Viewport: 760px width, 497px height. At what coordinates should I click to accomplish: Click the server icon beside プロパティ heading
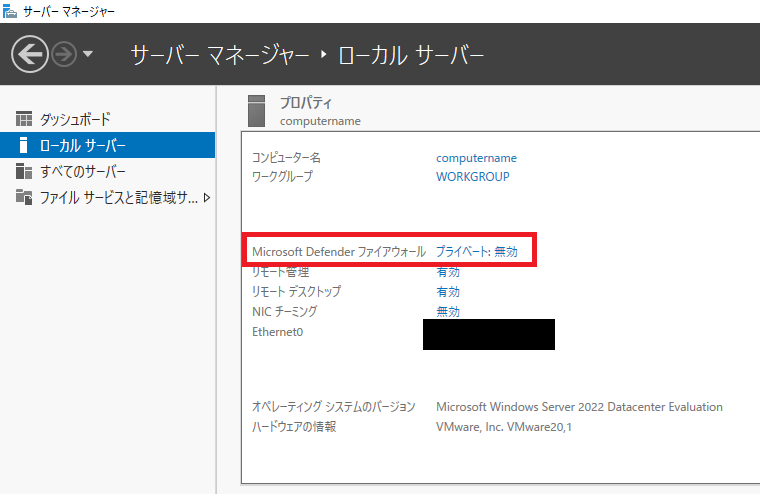(257, 110)
